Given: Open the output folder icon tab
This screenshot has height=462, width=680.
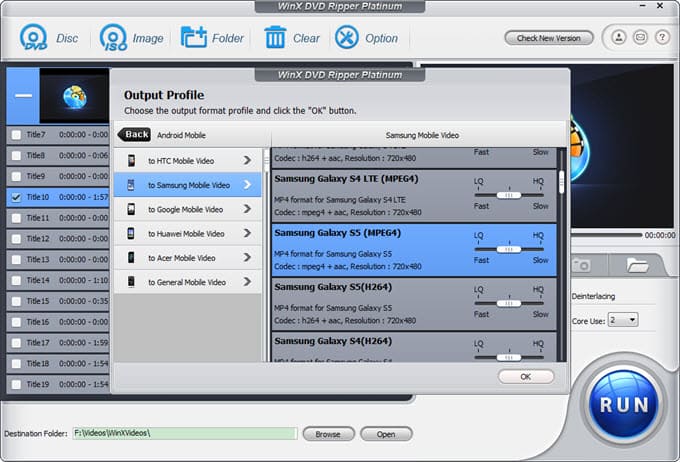Looking at the screenshot, I should [637, 265].
